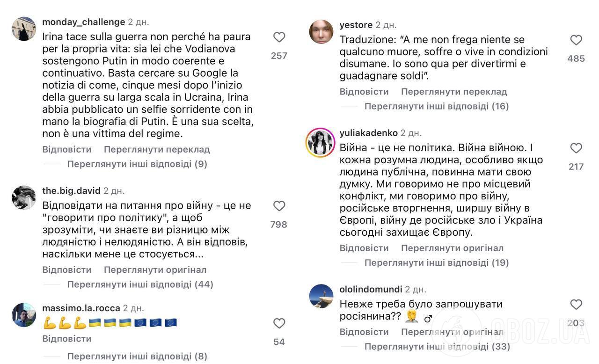Toggle like on yuliakadenko's comment
Image resolution: width=599 pixels, height=364 pixels.
tap(576, 148)
